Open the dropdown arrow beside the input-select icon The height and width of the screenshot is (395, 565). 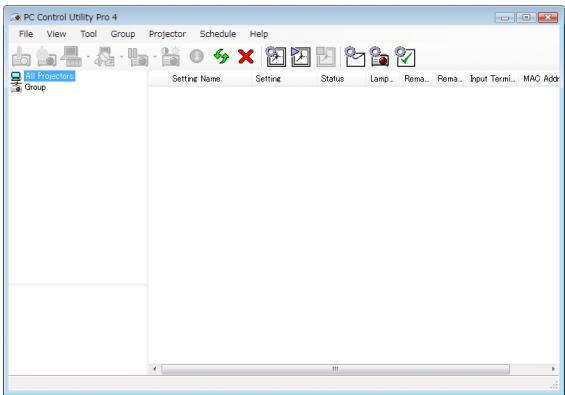[88, 57]
